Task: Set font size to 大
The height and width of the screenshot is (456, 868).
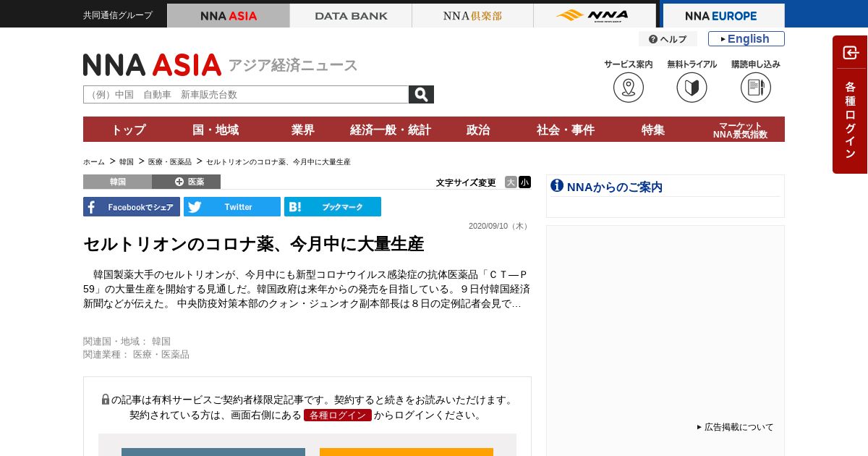Action: [x=511, y=182]
